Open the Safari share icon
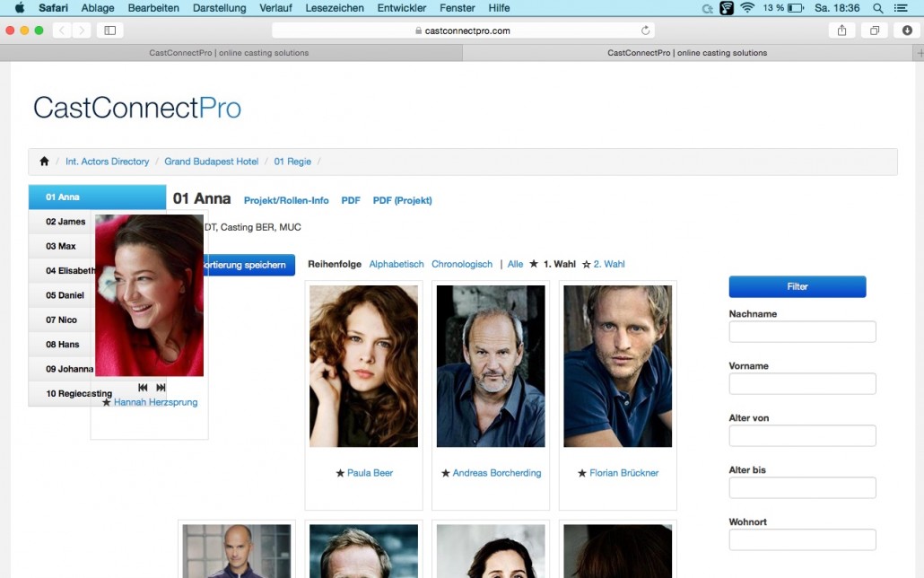Image resolution: width=924 pixels, height=578 pixels. (x=841, y=31)
